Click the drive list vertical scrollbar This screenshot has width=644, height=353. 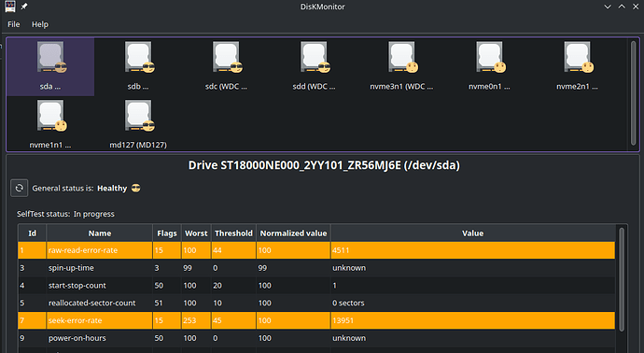pos(634,92)
